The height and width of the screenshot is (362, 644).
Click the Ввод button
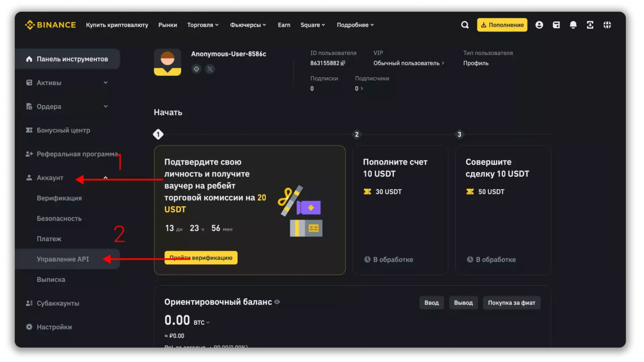(431, 303)
